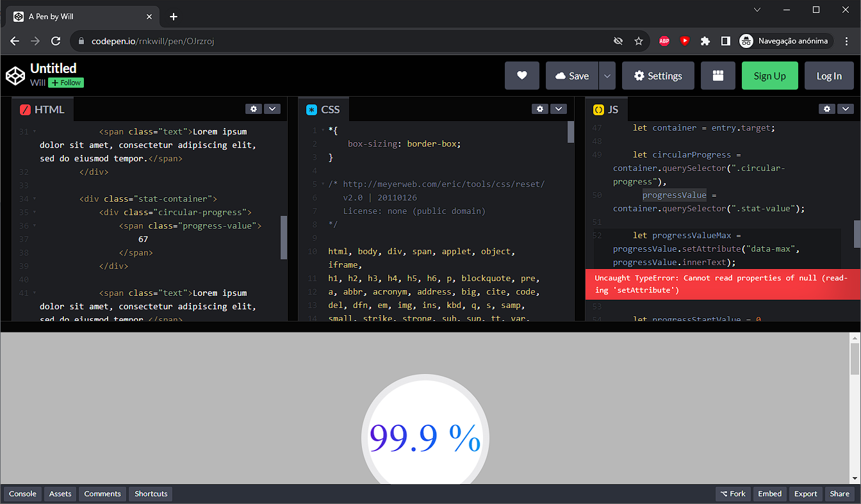Open the Shortcuts panel
This screenshot has width=861, height=504.
(150, 494)
